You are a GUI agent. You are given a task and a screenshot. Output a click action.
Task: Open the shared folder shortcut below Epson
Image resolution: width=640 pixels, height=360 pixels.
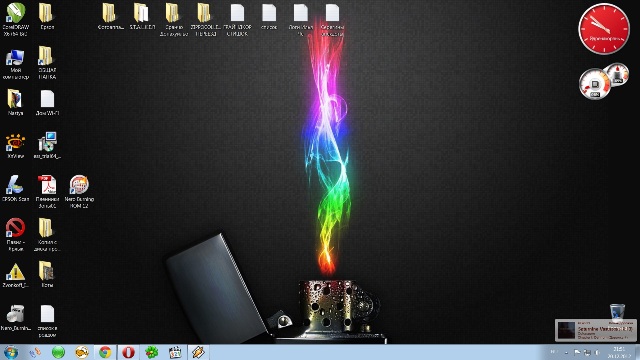[47, 62]
